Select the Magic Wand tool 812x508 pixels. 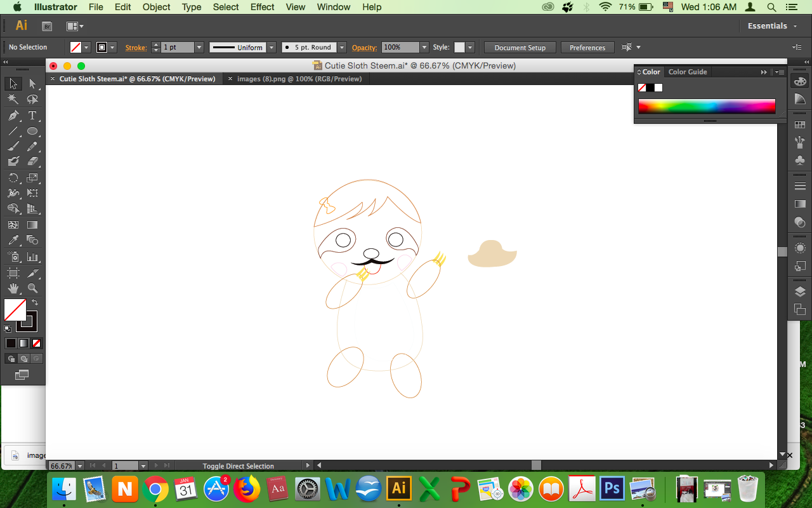[13, 100]
